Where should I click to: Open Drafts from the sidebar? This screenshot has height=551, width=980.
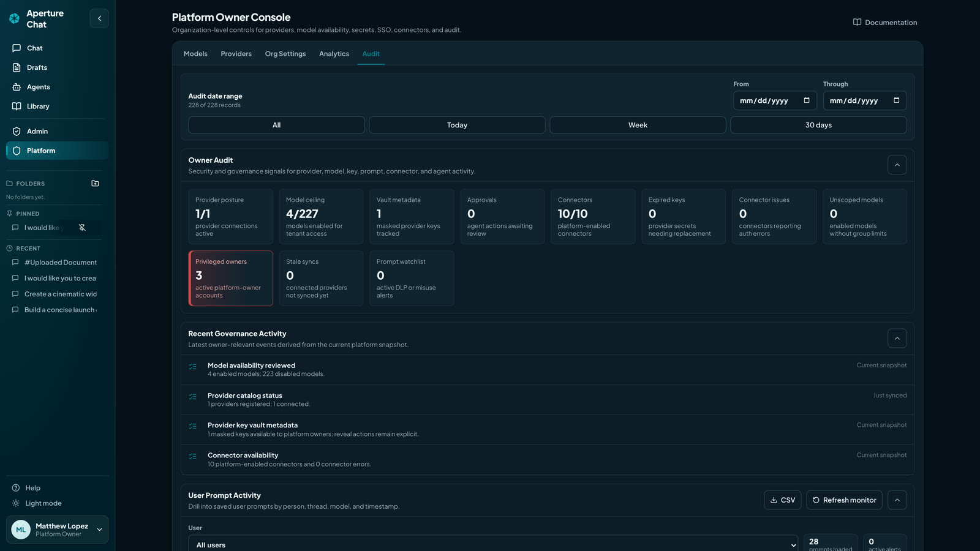coord(57,67)
